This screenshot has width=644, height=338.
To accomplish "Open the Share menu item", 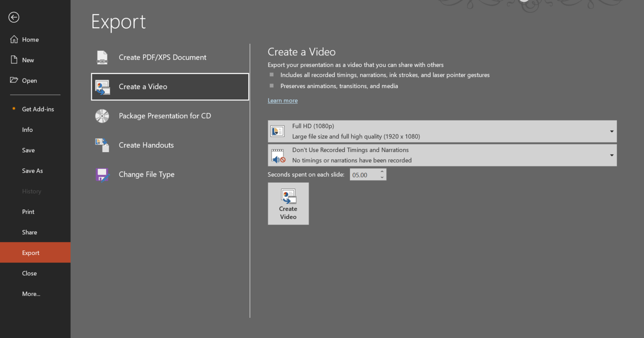I will pyautogui.click(x=29, y=232).
